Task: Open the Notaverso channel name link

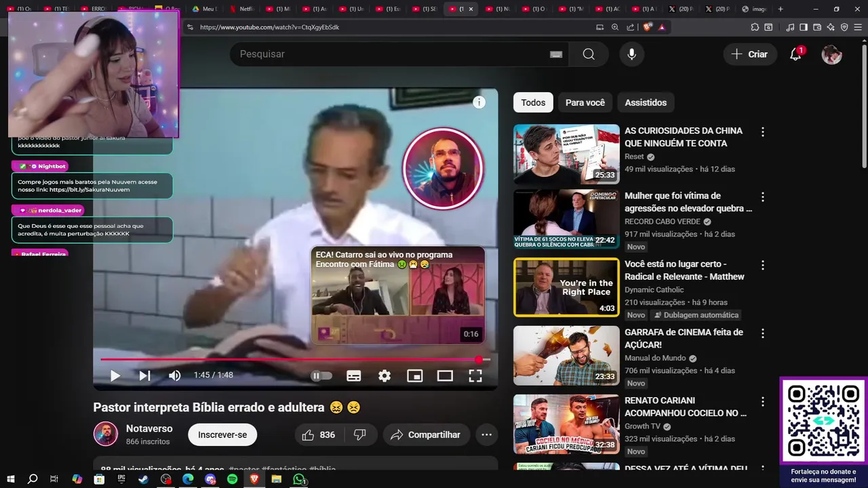Action: 149,428
